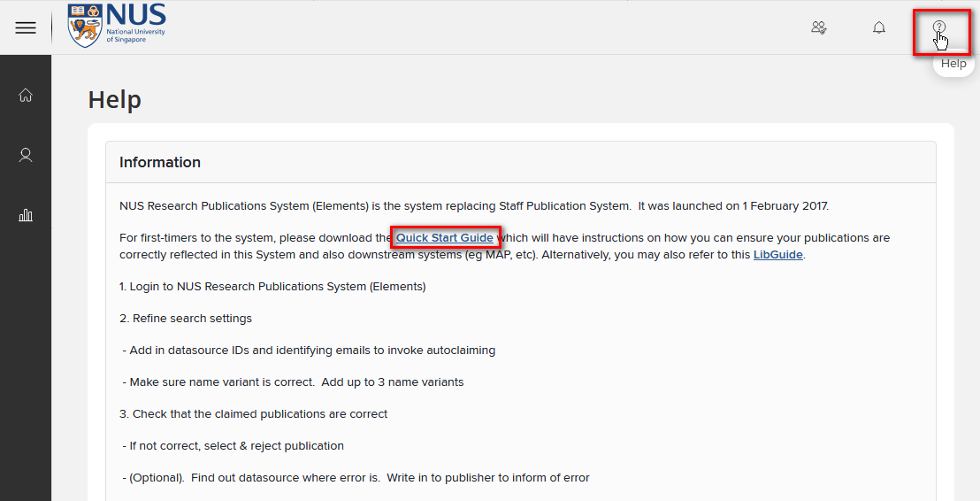Screen dimensions: 980x501
Task: Click the 'Add in datasource IDs' line
Action: pos(309,351)
